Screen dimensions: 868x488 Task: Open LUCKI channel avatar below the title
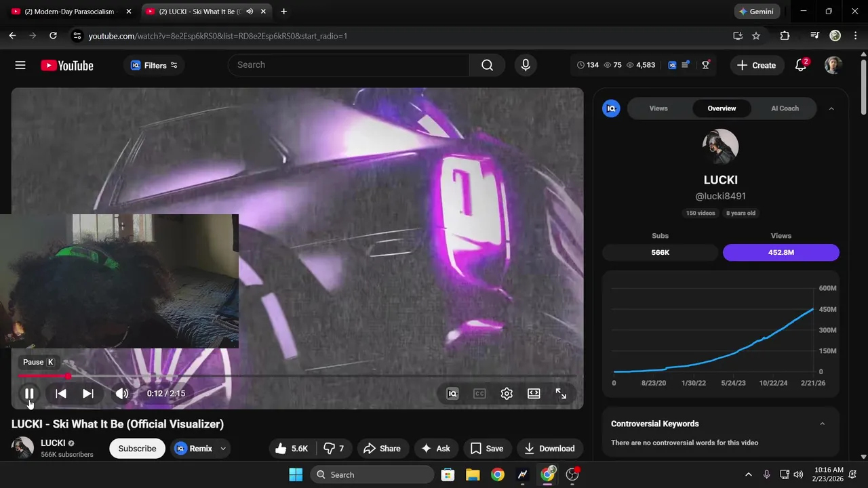coord(22,448)
